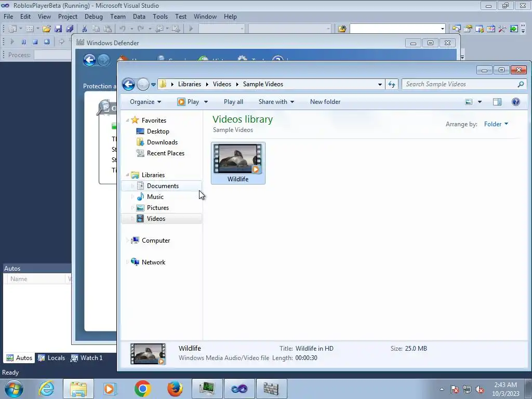Open the Share with dropdown
The image size is (532, 399).
[276, 102]
